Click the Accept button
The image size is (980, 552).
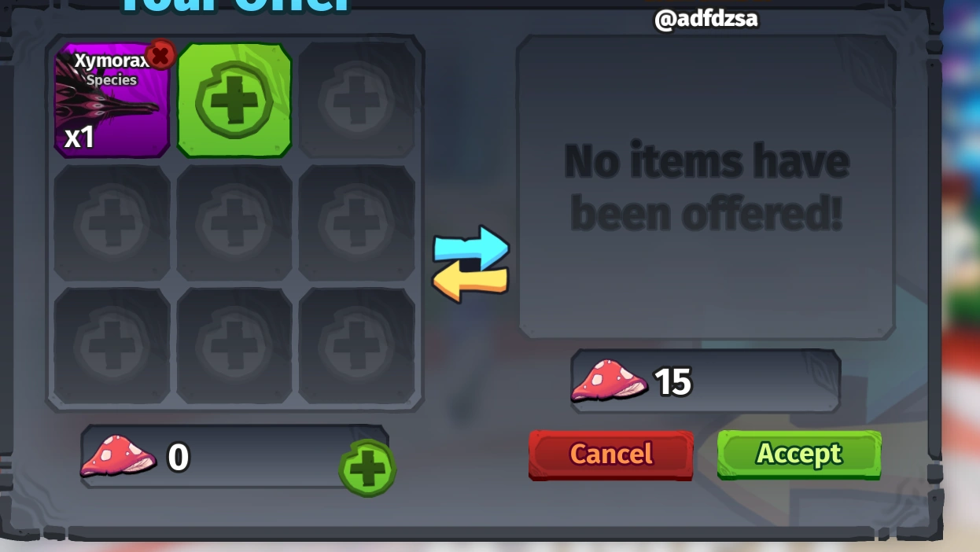click(799, 454)
